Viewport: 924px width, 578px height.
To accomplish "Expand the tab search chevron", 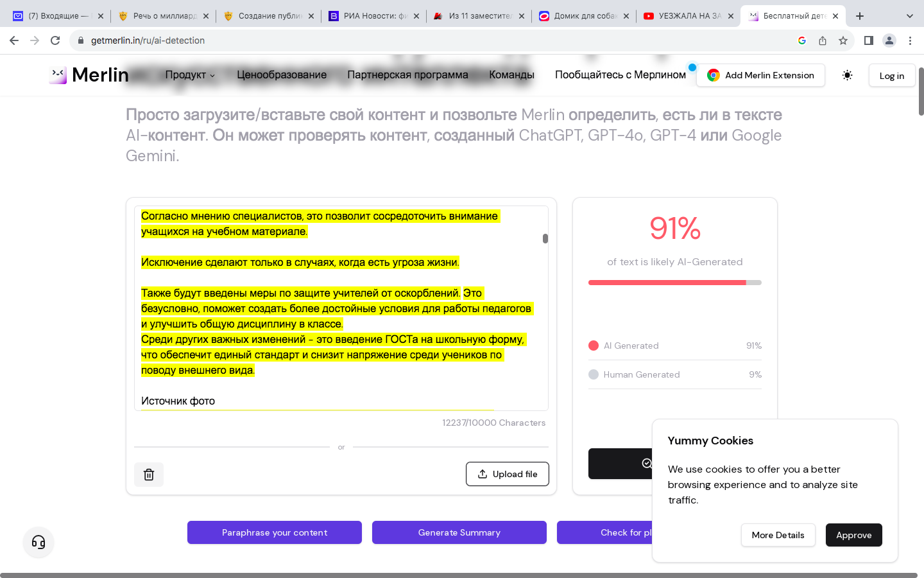I will [x=909, y=16].
